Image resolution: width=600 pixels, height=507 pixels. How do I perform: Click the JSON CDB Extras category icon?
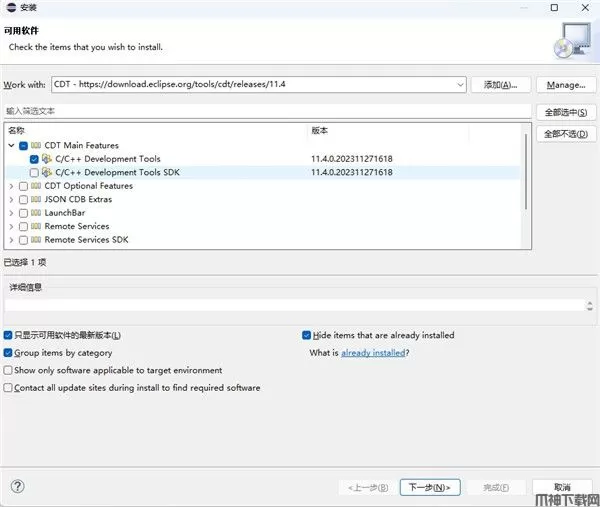point(36,199)
